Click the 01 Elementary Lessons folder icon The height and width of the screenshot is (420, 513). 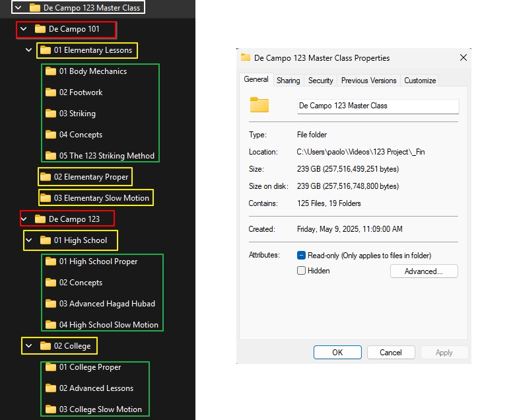[x=45, y=50]
